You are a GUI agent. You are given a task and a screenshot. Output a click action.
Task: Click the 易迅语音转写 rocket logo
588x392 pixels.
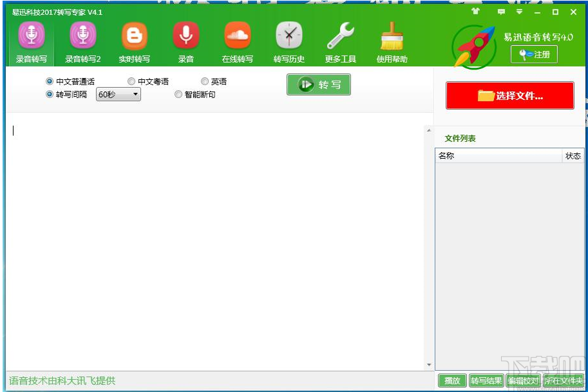point(474,45)
